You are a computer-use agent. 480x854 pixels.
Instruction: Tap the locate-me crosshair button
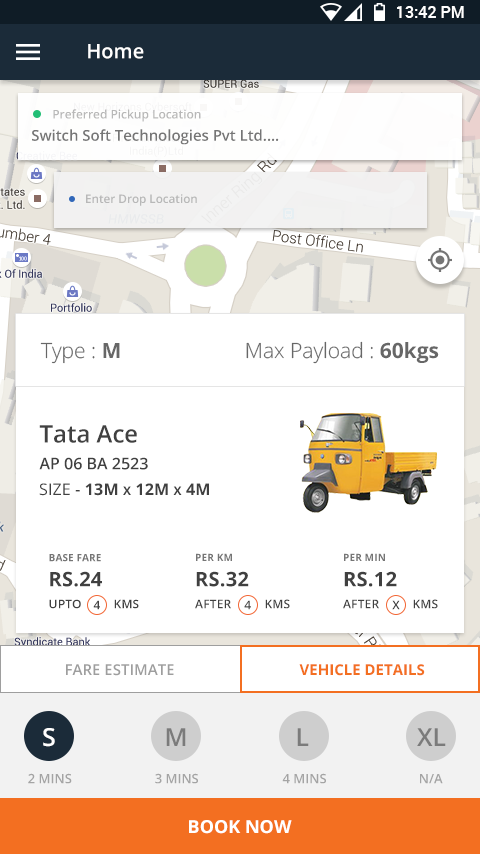click(x=440, y=260)
